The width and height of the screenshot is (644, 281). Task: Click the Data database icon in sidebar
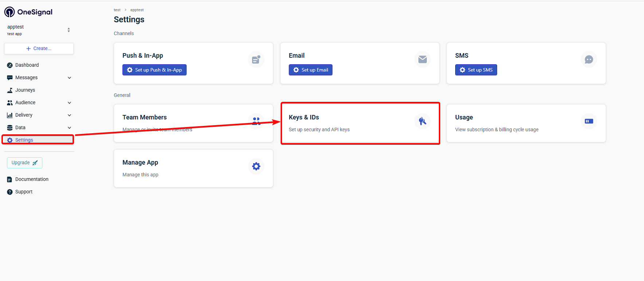(10, 128)
